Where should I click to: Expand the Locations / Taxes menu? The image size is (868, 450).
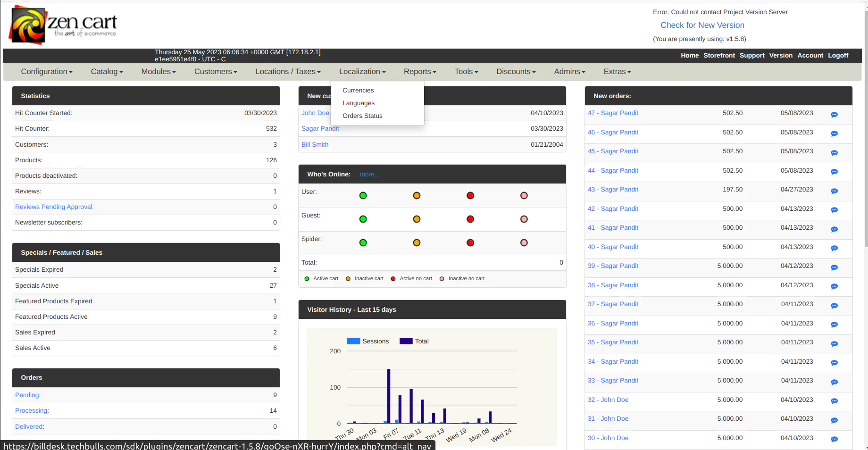pos(288,71)
